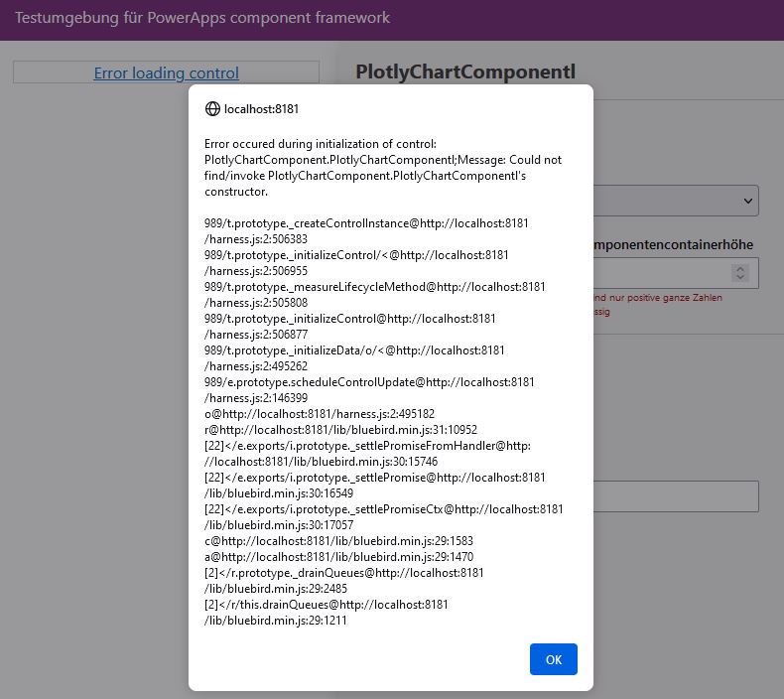
Task: Click the globe icon beside localhost:8181
Action: coord(212,108)
